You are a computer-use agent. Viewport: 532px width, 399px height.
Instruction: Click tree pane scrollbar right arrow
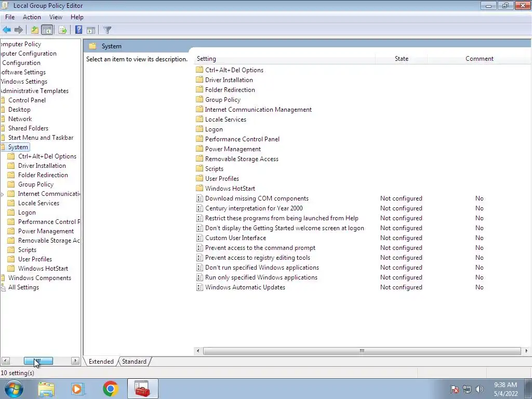75,361
